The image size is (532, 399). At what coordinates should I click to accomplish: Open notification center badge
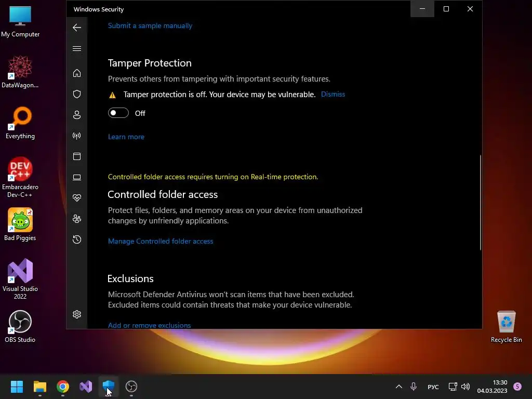[x=517, y=387]
